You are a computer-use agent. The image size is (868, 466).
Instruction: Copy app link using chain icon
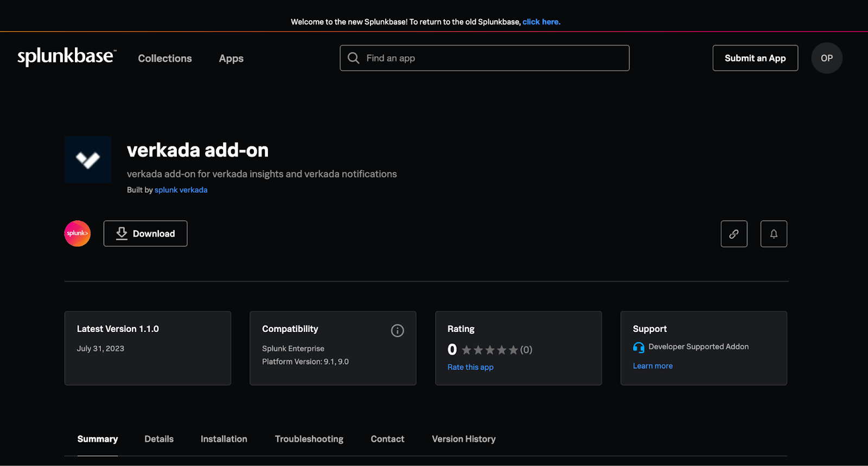pyautogui.click(x=733, y=234)
